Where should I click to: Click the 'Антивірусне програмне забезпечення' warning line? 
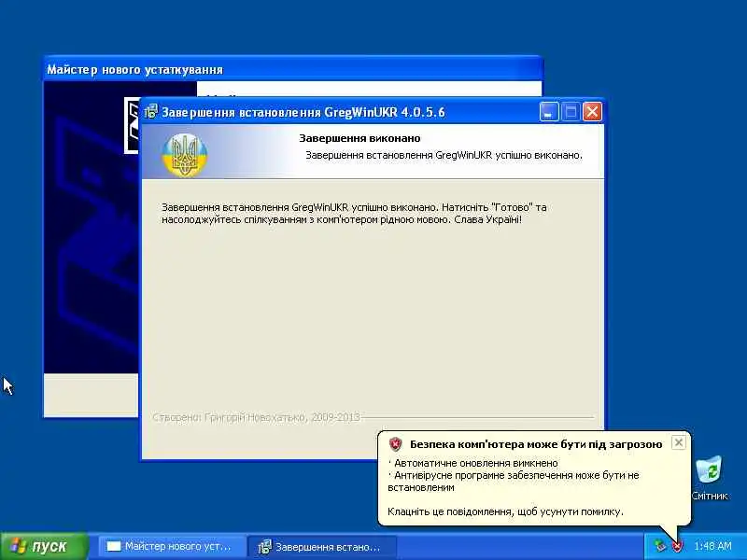coord(514,481)
